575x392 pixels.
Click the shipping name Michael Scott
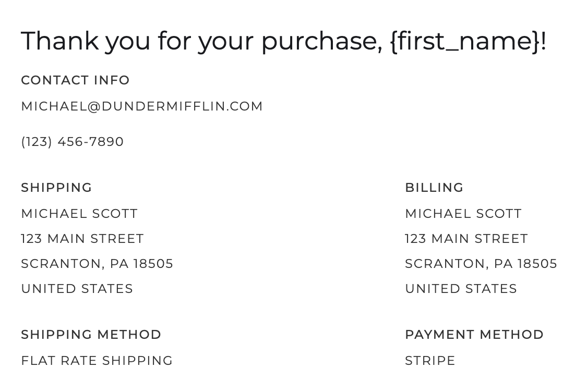click(x=79, y=214)
